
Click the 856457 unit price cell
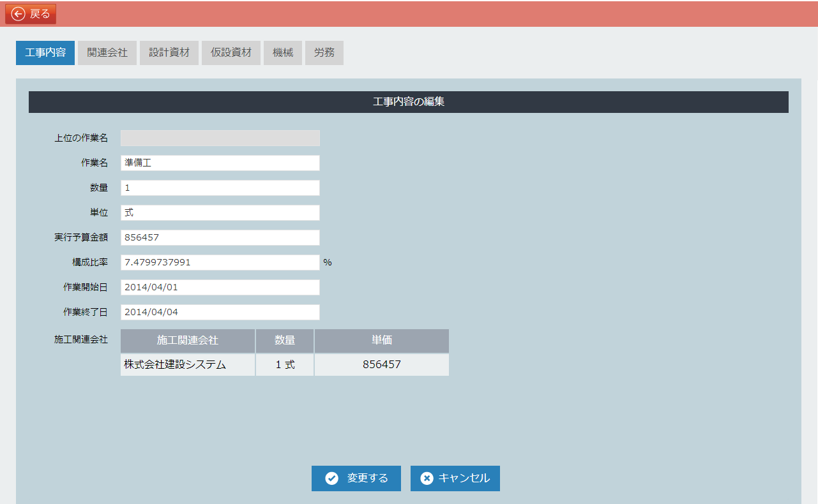(x=382, y=365)
